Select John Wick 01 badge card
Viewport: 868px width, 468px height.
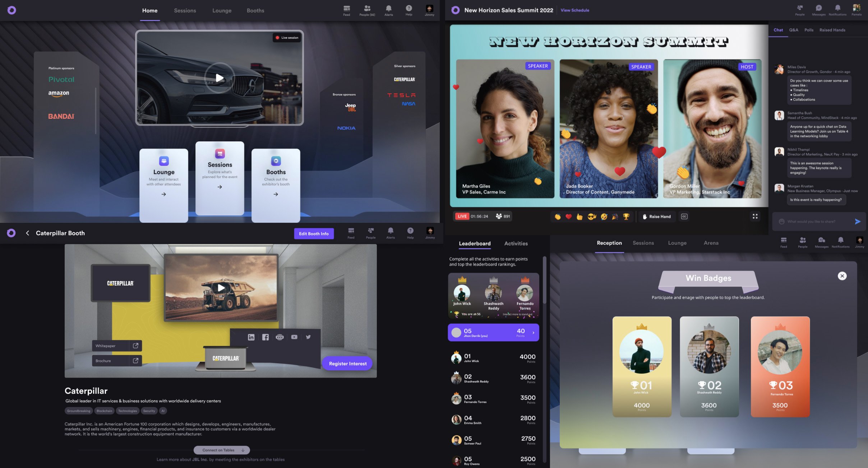pyautogui.click(x=642, y=367)
